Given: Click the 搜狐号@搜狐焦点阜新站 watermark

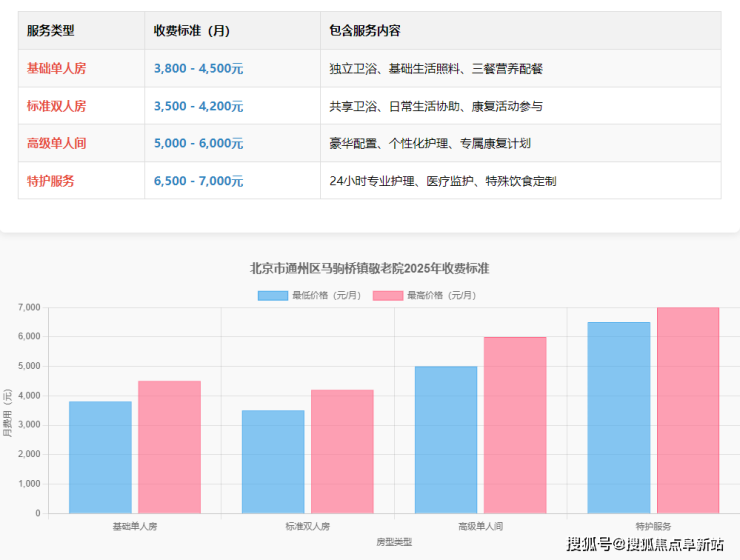Looking at the screenshot, I should [x=645, y=544].
